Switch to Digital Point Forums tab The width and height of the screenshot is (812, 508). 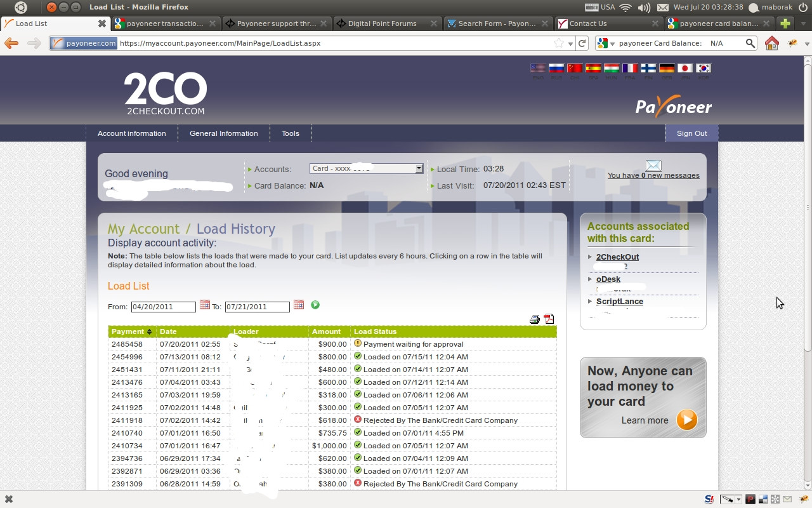[387, 23]
